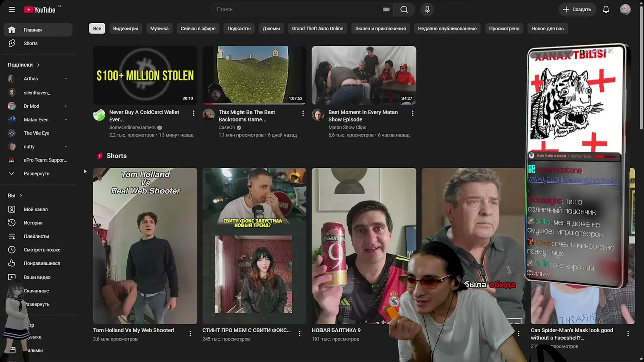
Task: Play the $100+ Million Stolen thumbnail
Action: [x=145, y=75]
